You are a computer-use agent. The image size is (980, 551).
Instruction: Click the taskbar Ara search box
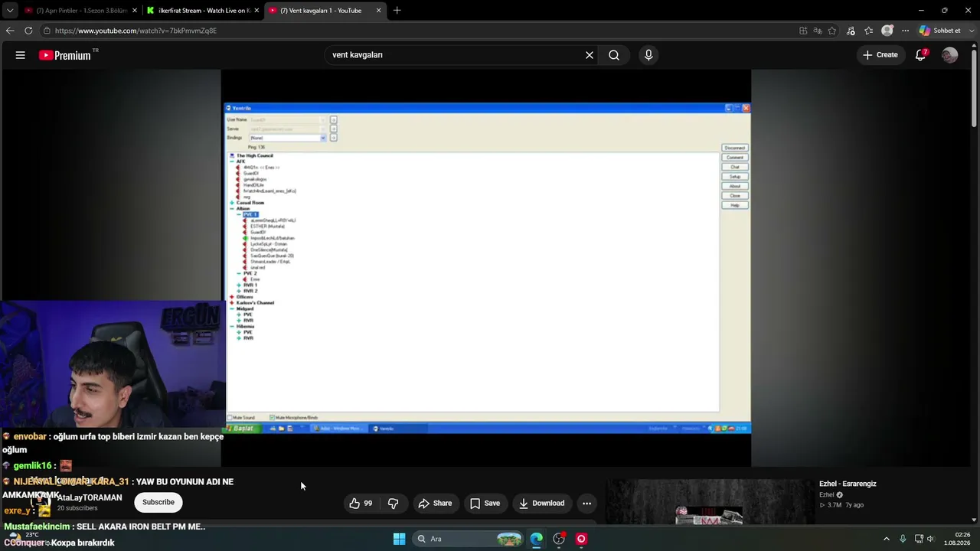(468, 539)
